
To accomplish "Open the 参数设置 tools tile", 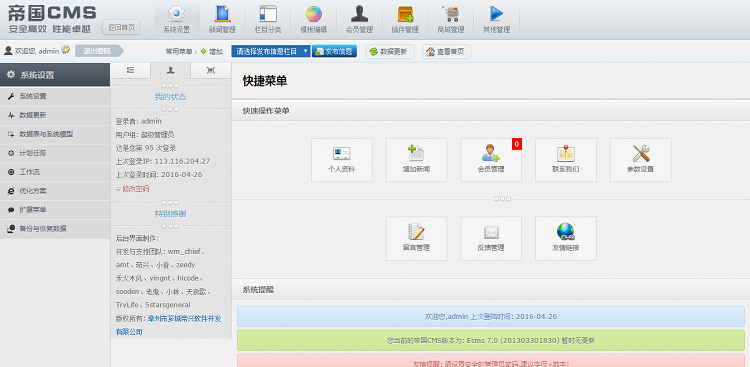I will (640, 160).
